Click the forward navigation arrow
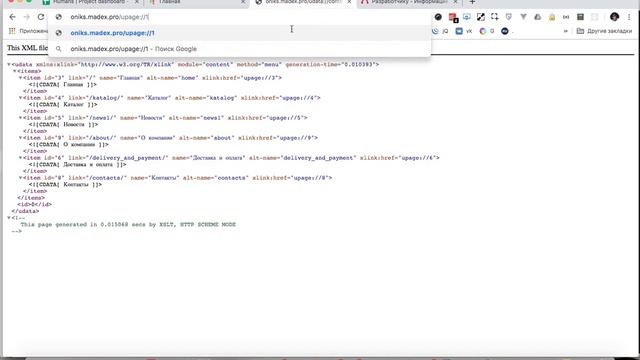 pyautogui.click(x=27, y=17)
